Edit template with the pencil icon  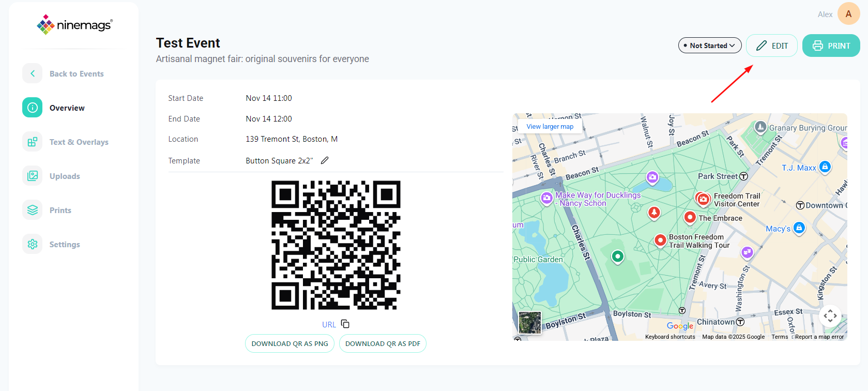325,160
